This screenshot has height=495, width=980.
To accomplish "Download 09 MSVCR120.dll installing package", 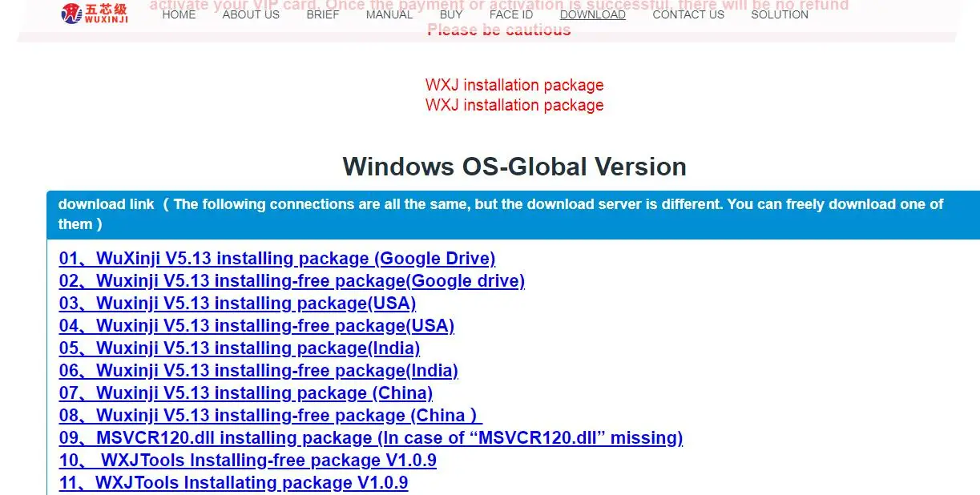I will pyautogui.click(x=371, y=438).
